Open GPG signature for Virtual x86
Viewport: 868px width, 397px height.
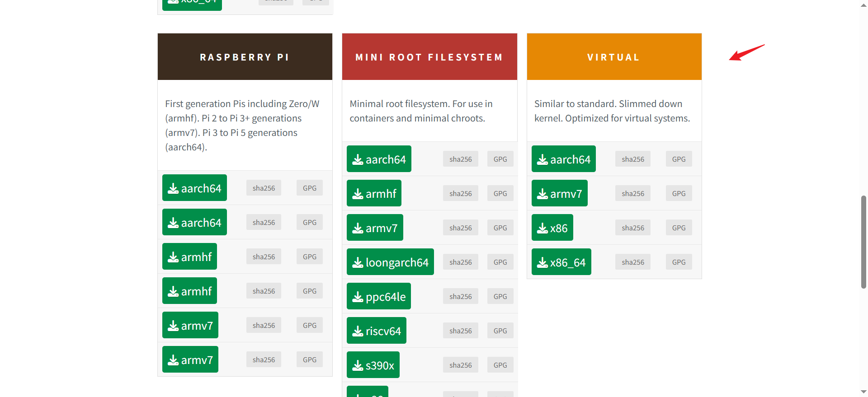click(x=679, y=228)
